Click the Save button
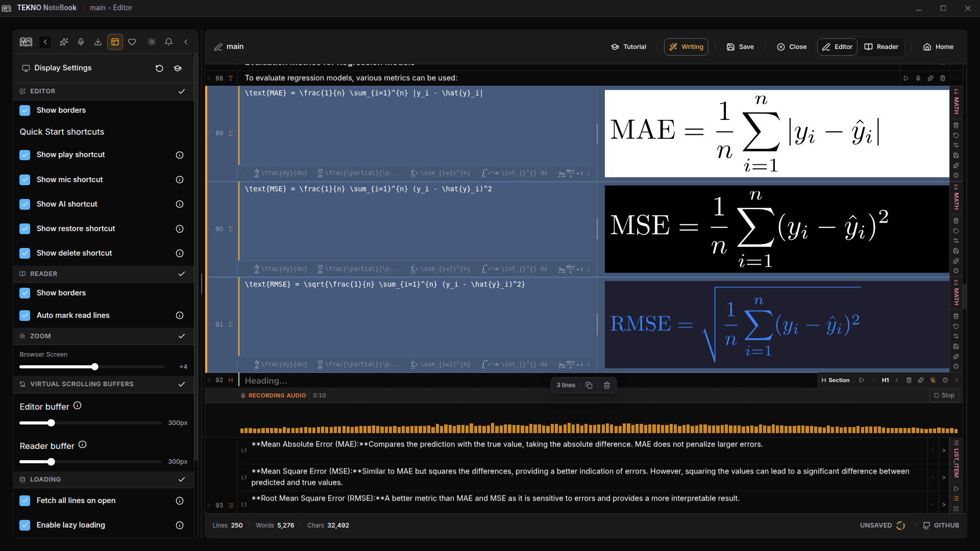The height and width of the screenshot is (551, 980). [x=740, y=47]
